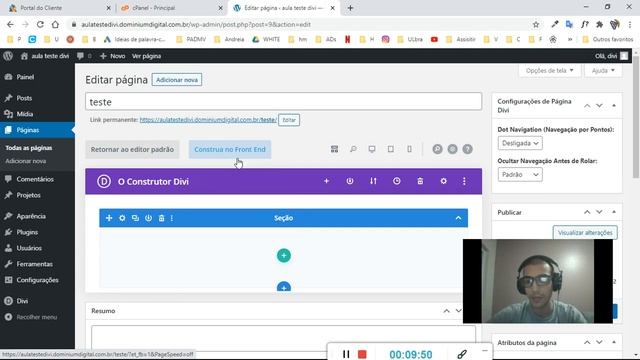Click the Divi D logo in builder header
The height and width of the screenshot is (360, 640).
pos(104,181)
